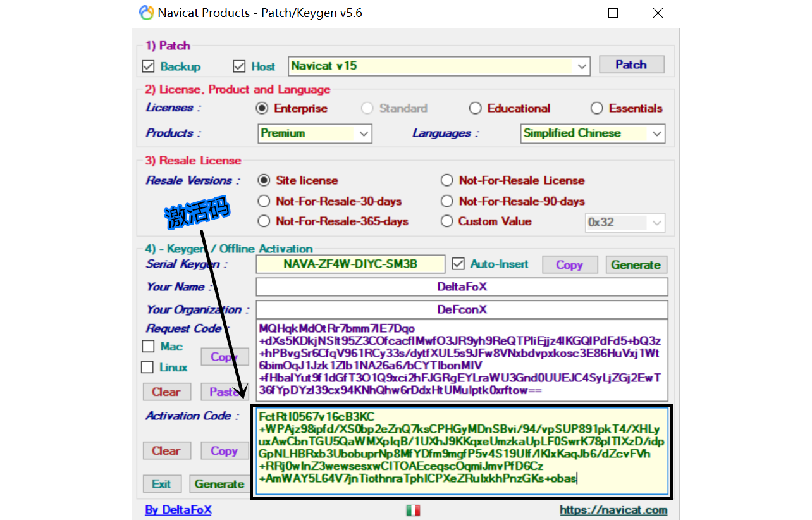Copy the Activation Code
Viewport: 812px width, 520px height.
click(224, 451)
